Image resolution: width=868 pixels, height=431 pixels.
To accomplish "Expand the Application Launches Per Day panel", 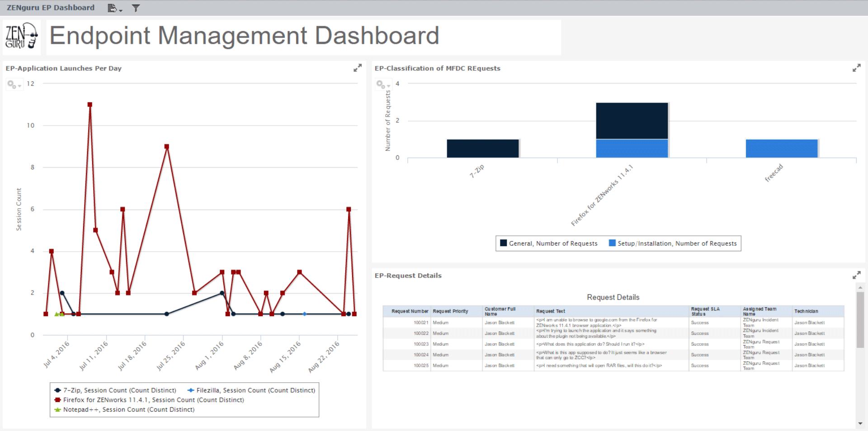I will (x=358, y=68).
